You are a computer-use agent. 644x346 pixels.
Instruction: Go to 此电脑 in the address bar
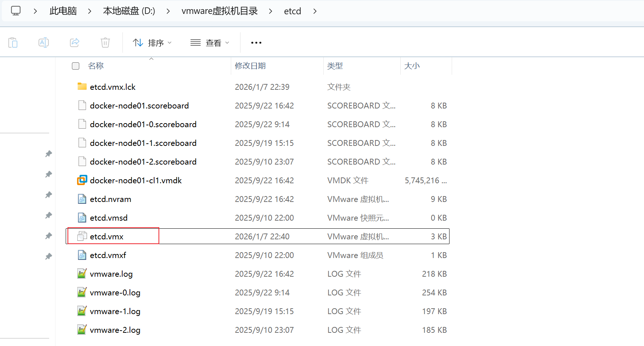click(x=63, y=11)
